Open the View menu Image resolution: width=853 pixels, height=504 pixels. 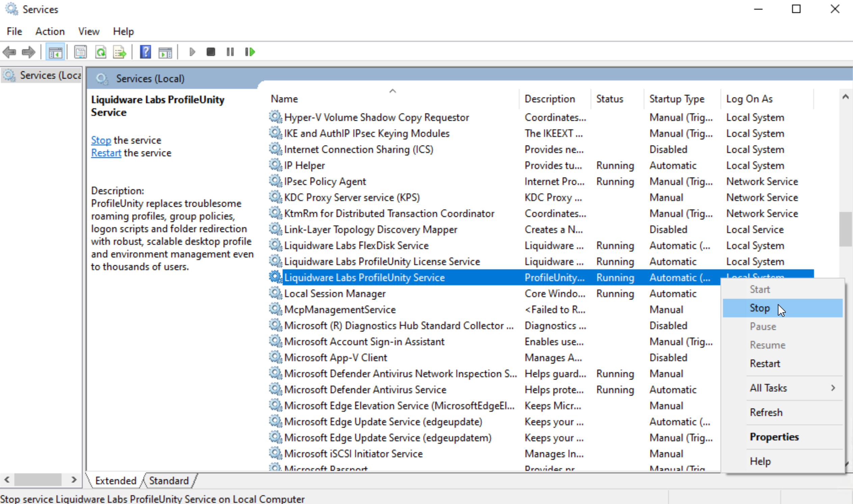(89, 31)
